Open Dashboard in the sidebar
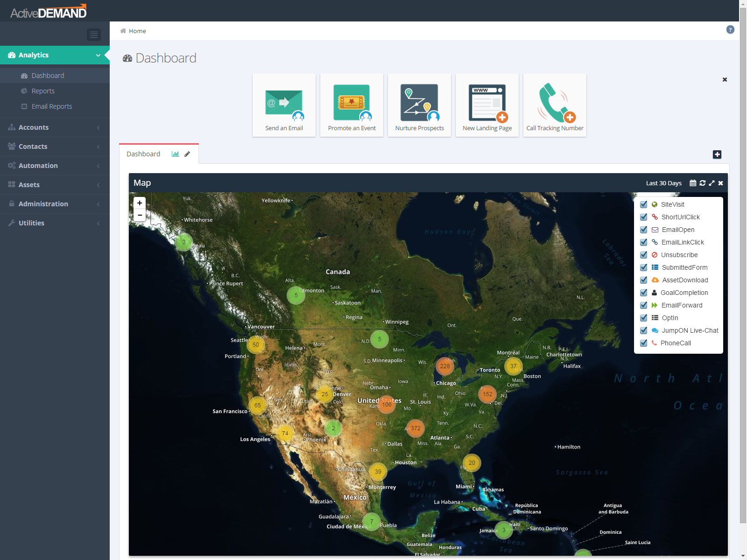 point(55,76)
